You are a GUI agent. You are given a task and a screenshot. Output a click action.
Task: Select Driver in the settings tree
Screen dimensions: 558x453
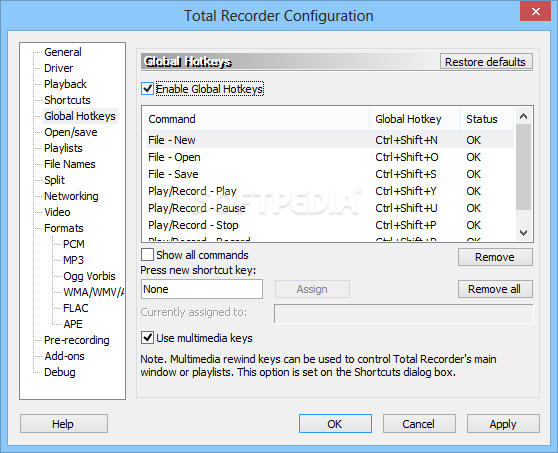point(58,68)
